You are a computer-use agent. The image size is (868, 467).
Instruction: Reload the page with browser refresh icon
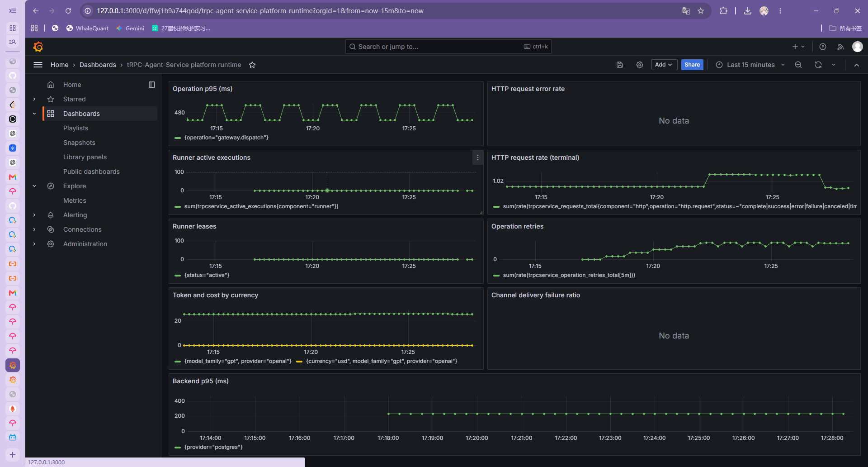click(68, 11)
